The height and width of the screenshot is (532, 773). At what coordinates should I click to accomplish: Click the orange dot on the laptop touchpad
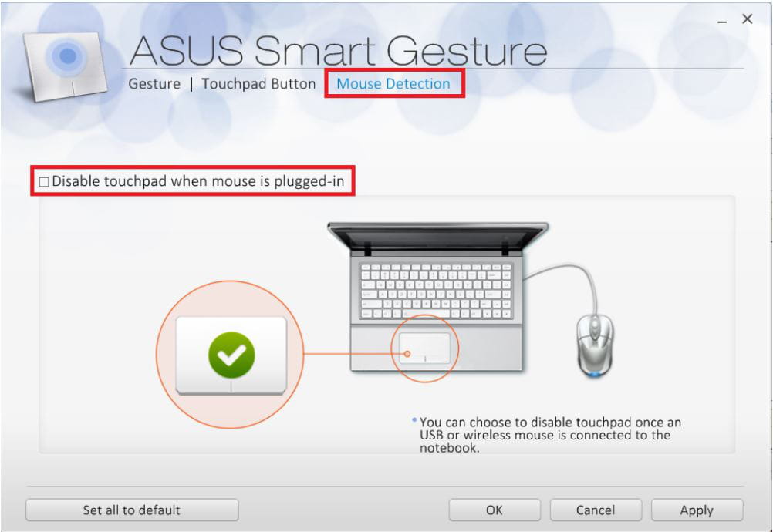click(407, 354)
